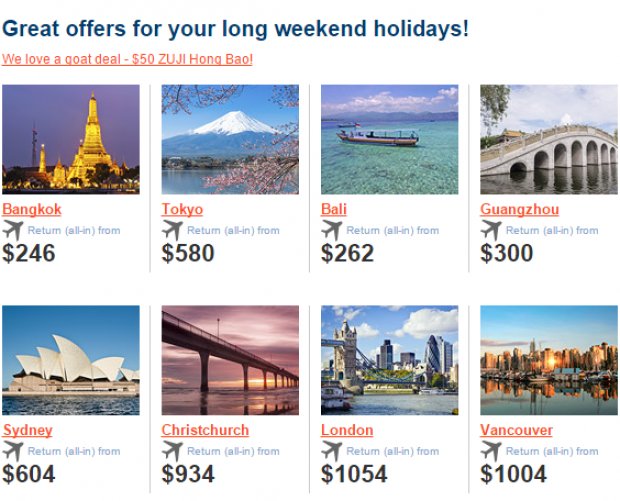Click the airplane icon under Vancouver

(x=491, y=451)
